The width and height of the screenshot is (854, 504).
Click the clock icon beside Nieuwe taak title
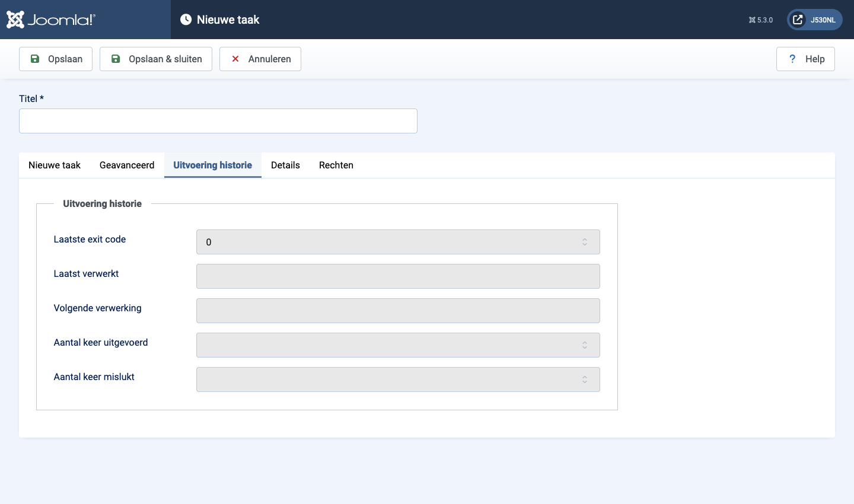click(186, 20)
